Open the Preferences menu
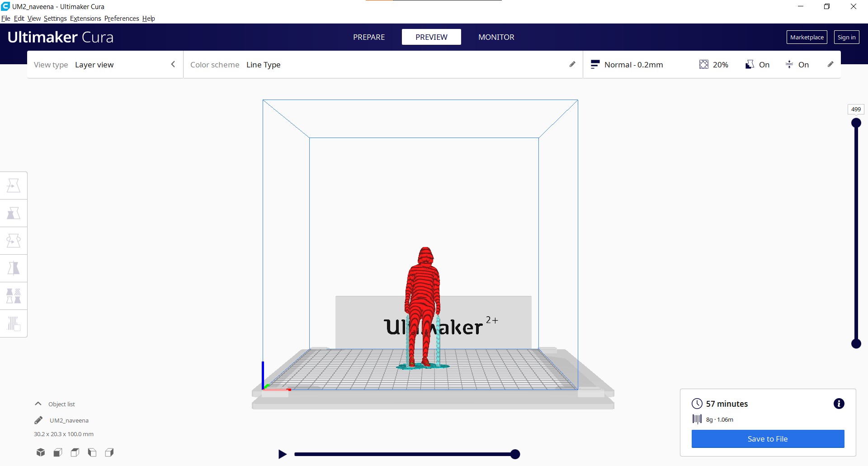868x466 pixels. click(x=122, y=19)
